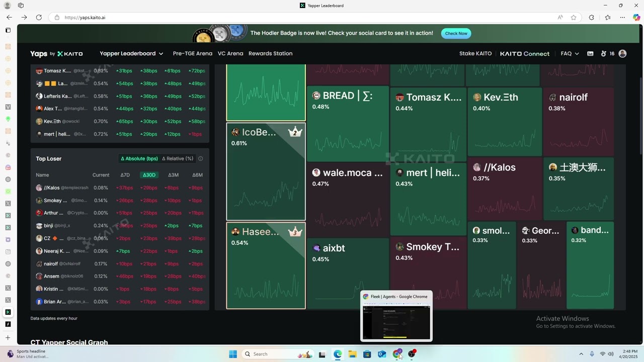Go forward in the browser

(24, 17)
